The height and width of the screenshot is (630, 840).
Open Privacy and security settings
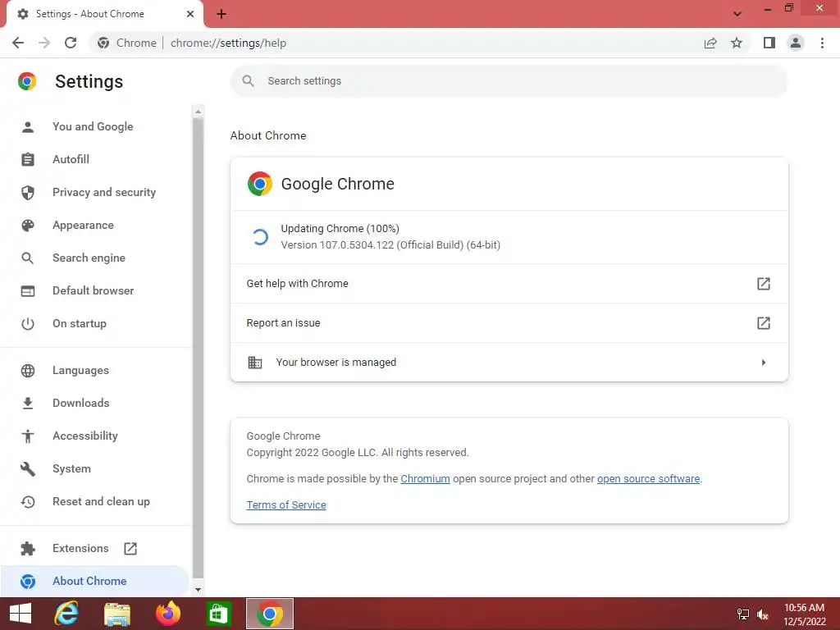(x=104, y=192)
